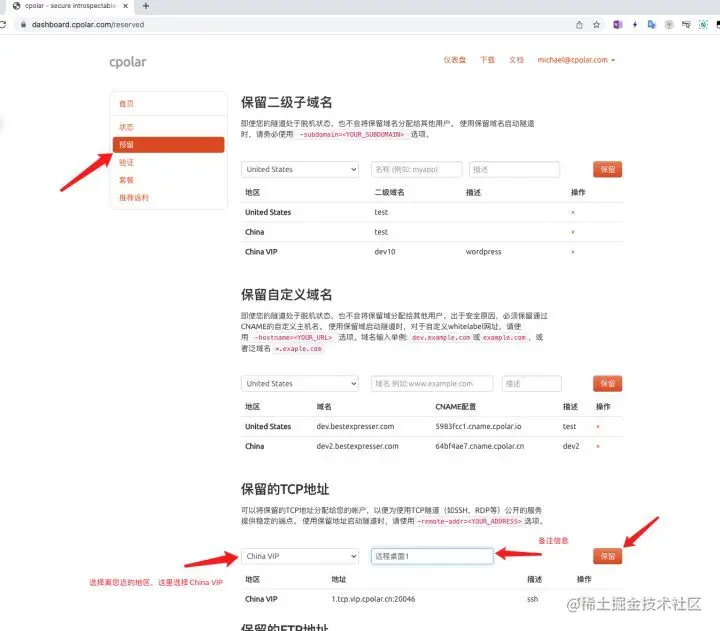The width and height of the screenshot is (720, 631).
Task: Bookmark this page with the star icon
Action: tap(596, 25)
